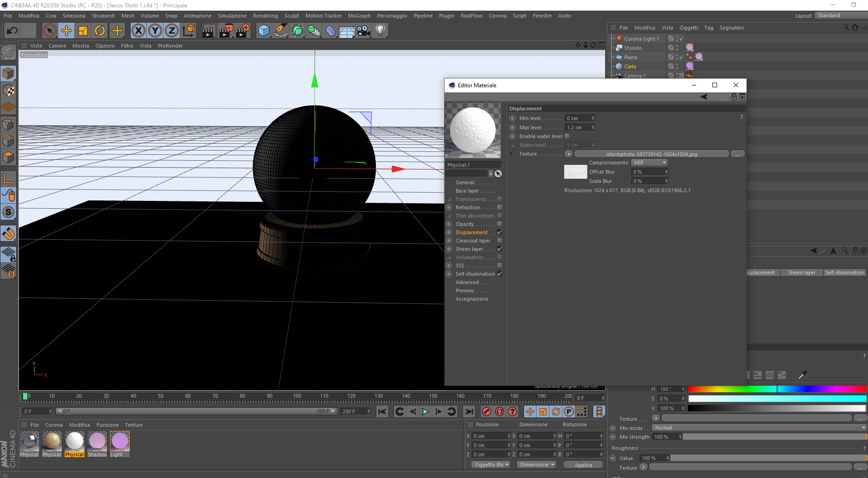
Task: Select the Move tool
Action: pos(66,31)
